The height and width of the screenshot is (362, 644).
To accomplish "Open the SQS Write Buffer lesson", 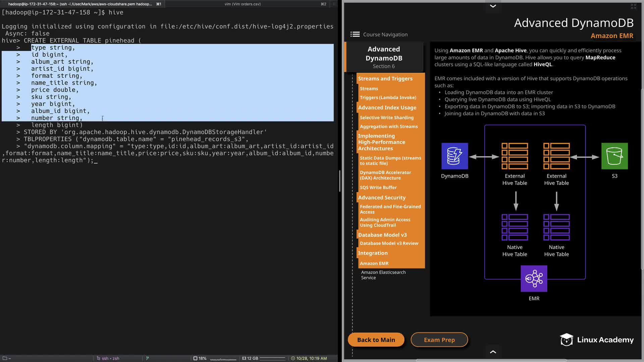I will tap(378, 187).
